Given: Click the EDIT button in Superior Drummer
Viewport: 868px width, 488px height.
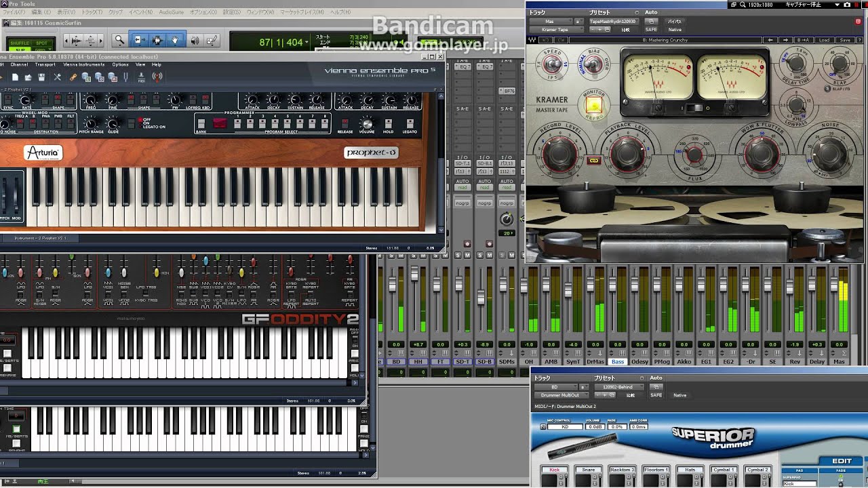Looking at the screenshot, I should click(x=842, y=461).
